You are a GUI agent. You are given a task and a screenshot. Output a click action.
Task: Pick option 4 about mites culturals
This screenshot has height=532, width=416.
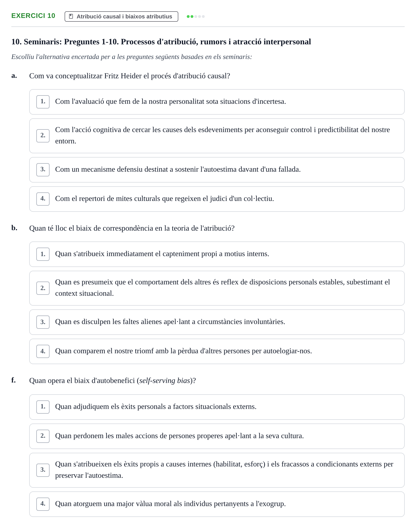click(x=217, y=199)
